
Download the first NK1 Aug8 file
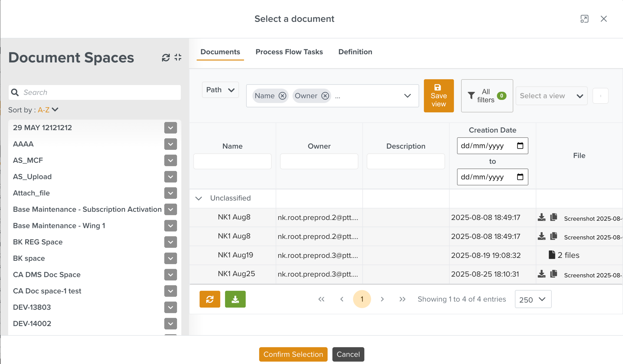541,217
